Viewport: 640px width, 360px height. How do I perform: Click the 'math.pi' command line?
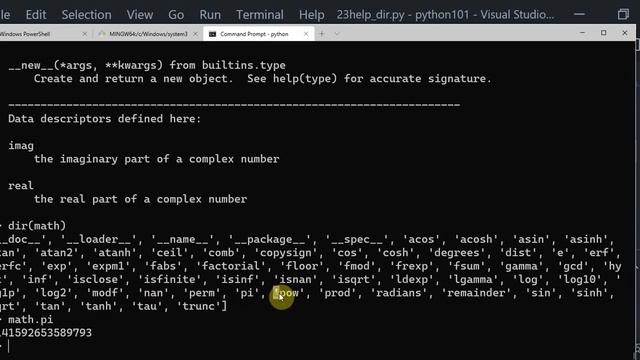pos(31,320)
